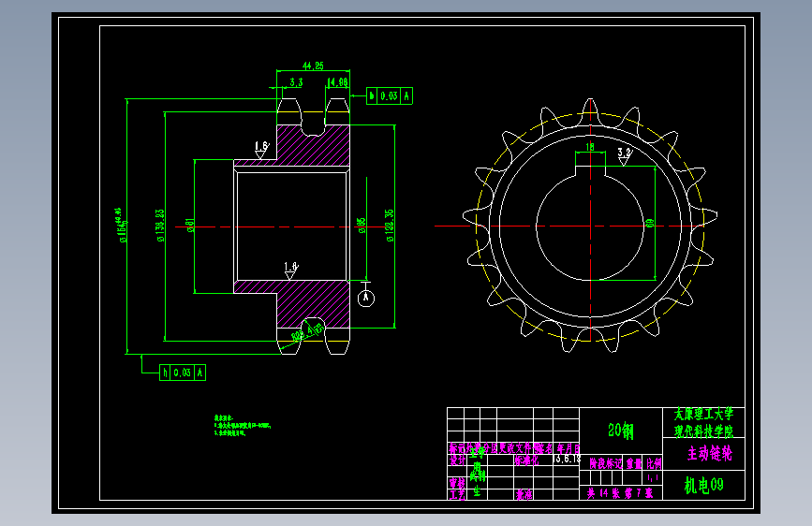Click the 设计 row label

457,460
